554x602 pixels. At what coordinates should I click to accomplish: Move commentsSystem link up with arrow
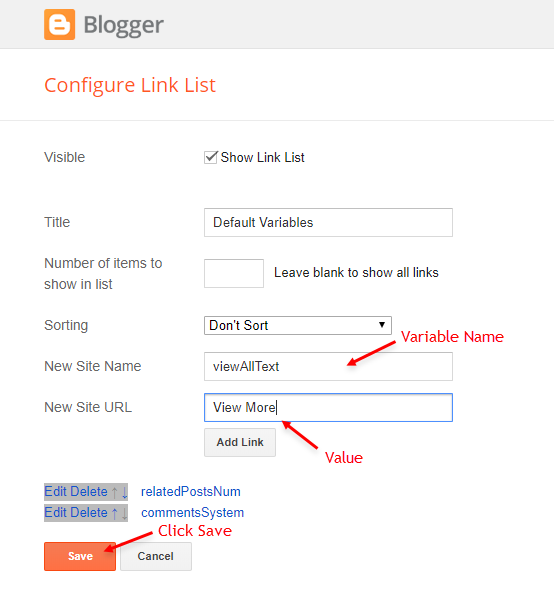(x=114, y=513)
